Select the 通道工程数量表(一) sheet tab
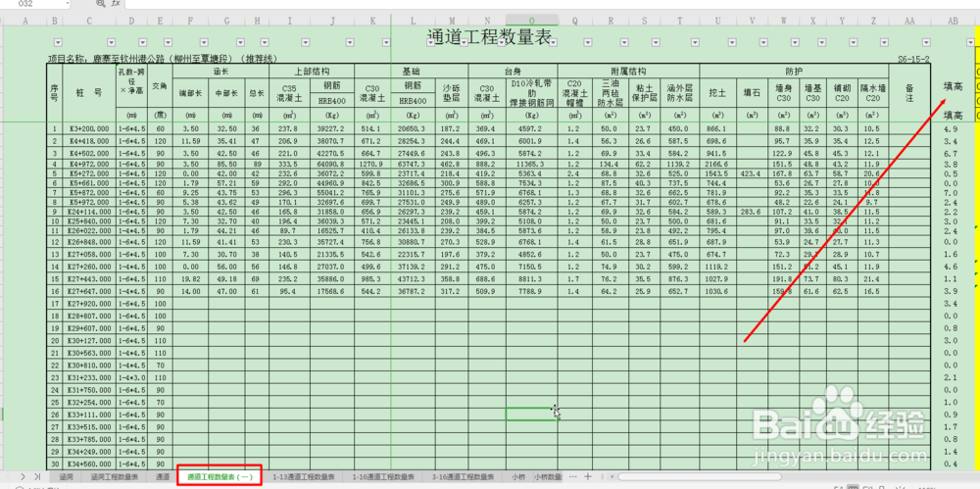980x489 pixels. pos(220,477)
